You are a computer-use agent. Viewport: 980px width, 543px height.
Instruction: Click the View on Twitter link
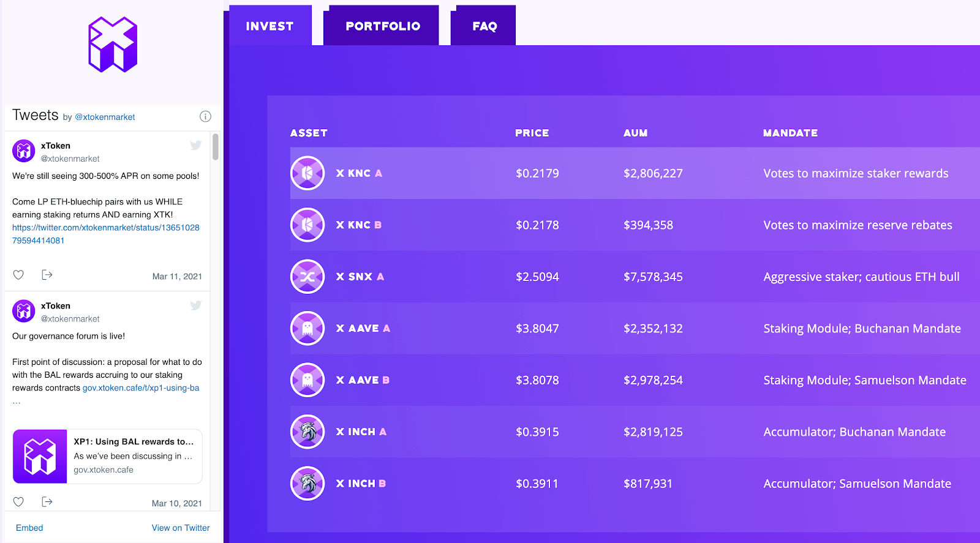[181, 528]
